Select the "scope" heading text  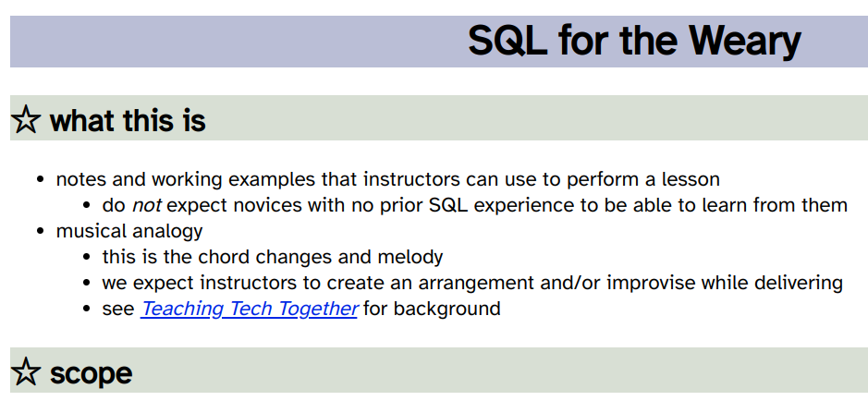click(91, 373)
